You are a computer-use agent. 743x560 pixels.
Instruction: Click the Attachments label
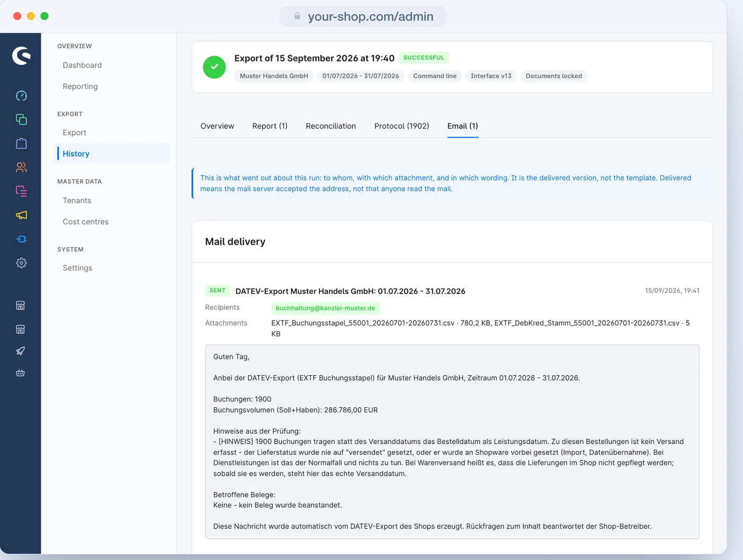click(x=226, y=323)
